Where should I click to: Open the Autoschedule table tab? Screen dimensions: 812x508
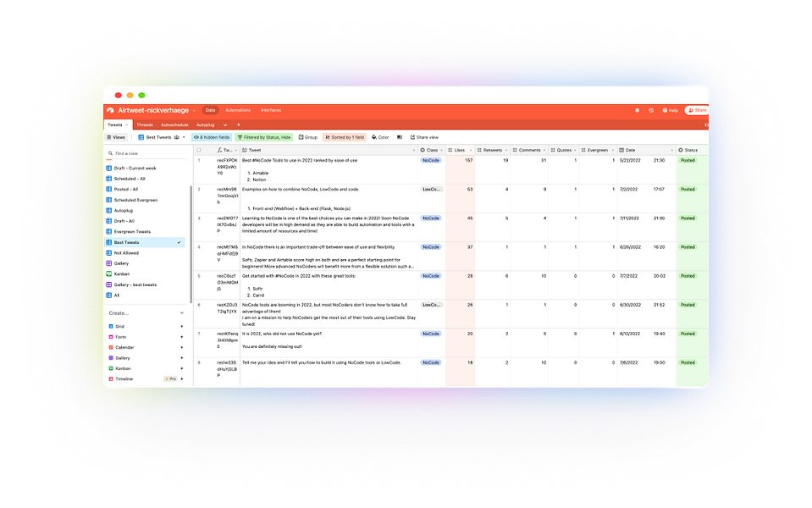[x=174, y=124]
